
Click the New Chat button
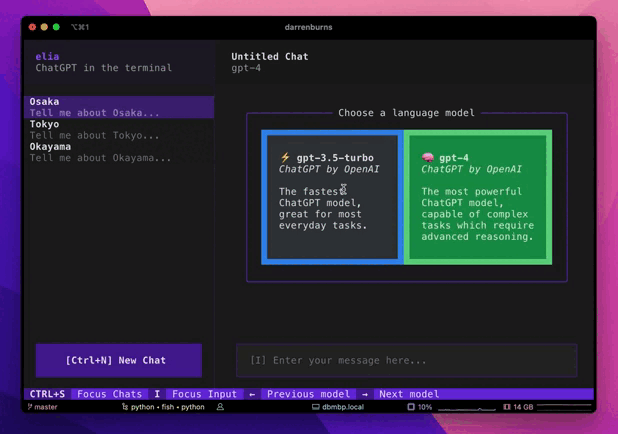point(119,360)
